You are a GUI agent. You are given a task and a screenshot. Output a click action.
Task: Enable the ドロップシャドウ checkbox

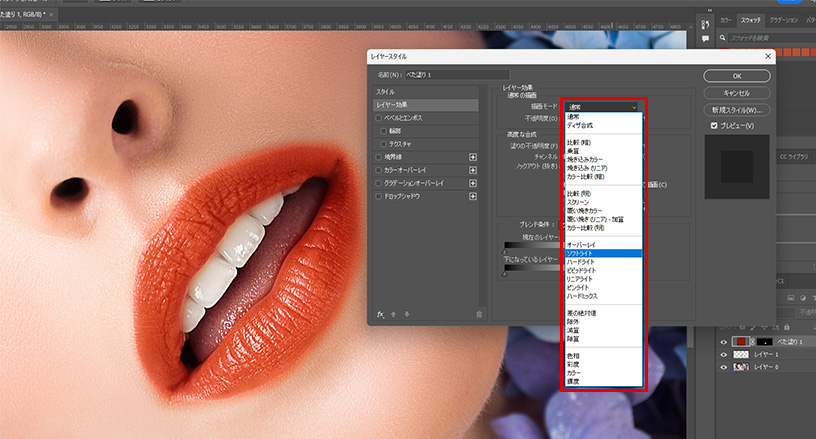pyautogui.click(x=379, y=197)
